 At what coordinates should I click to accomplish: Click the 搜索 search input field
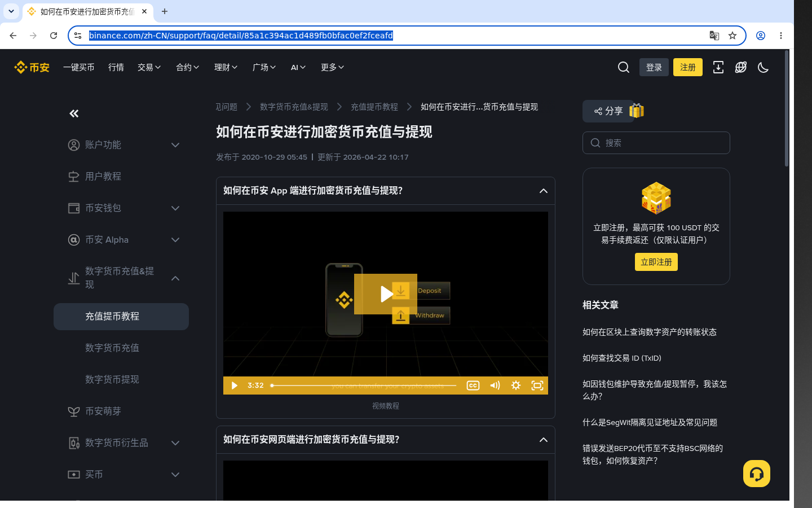(x=656, y=143)
